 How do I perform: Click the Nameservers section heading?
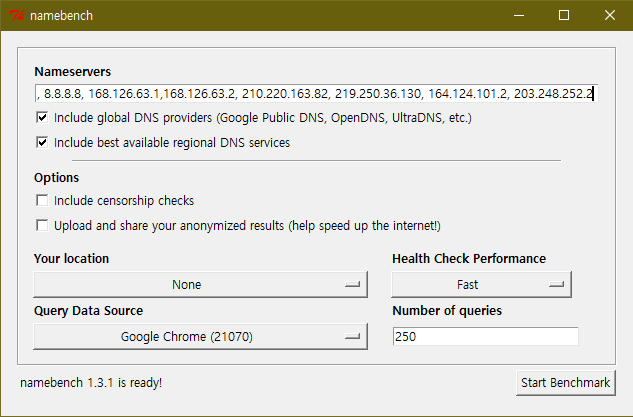tap(73, 72)
